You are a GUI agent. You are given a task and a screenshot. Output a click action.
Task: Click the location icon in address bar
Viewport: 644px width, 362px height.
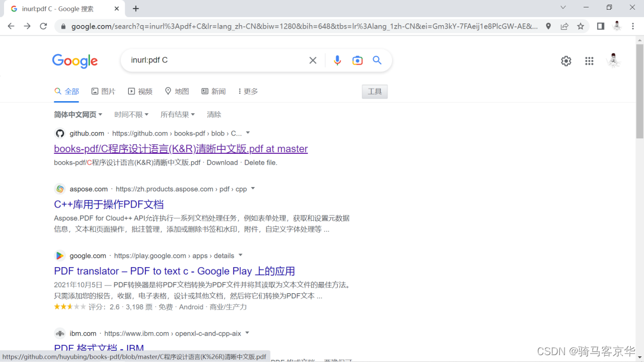tap(548, 26)
